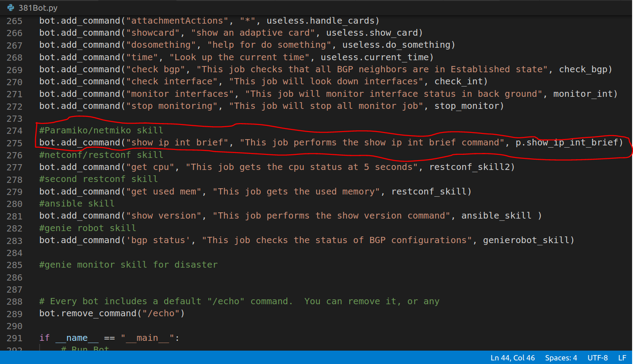Screen dimensions: 633x364
Task: Click useless.handle_cards on line 265
Action: tap(320, 21)
